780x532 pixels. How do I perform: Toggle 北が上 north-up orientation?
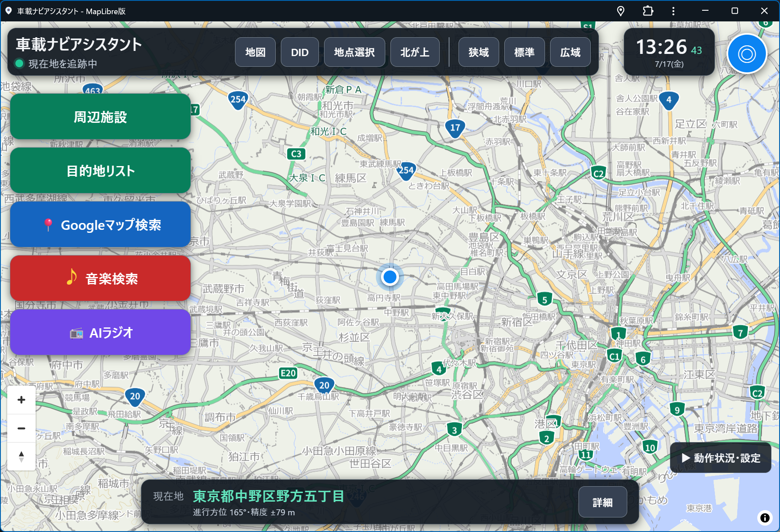click(x=415, y=52)
